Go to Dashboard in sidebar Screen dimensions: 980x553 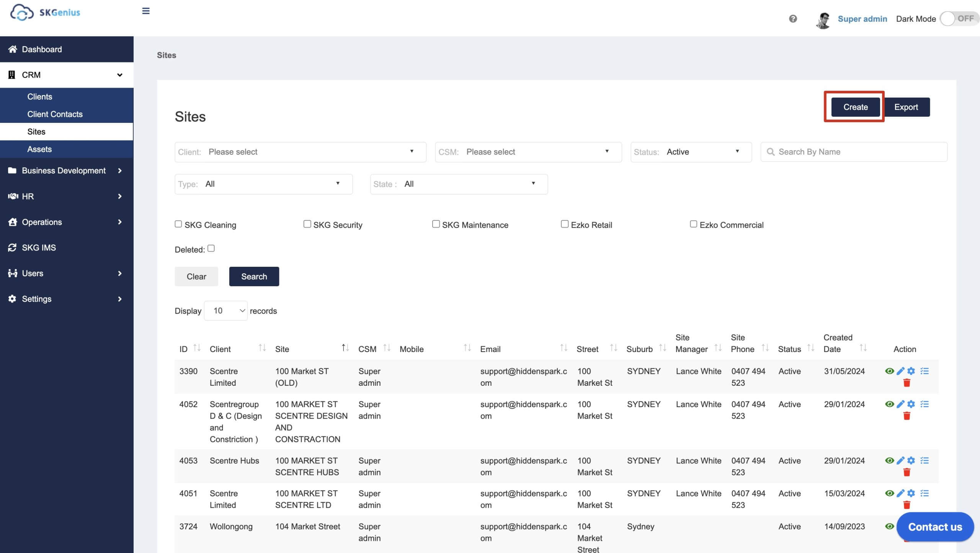67,49
